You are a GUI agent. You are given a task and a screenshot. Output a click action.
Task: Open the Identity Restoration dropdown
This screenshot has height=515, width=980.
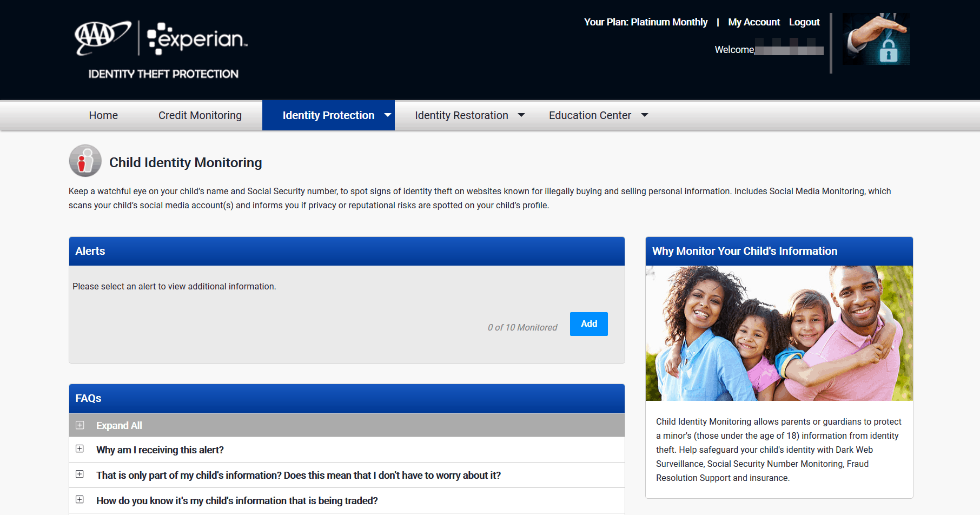pos(521,115)
